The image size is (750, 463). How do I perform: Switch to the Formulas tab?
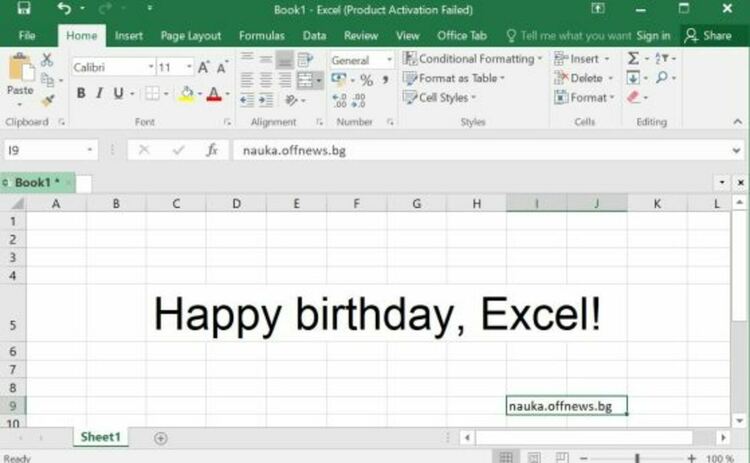262,35
